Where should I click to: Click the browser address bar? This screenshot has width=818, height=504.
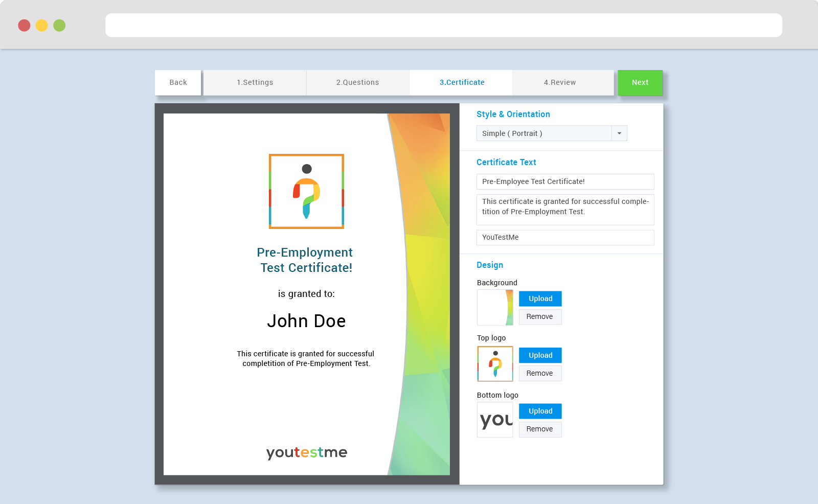point(444,25)
